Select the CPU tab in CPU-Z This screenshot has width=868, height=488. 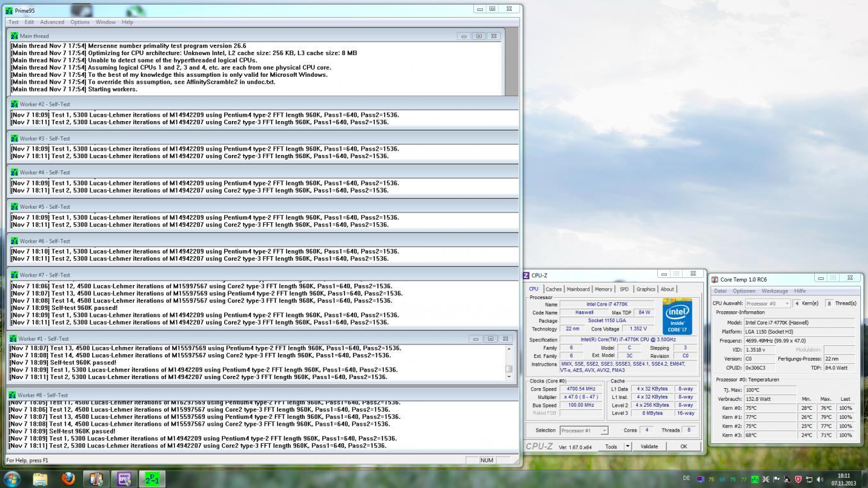click(534, 289)
